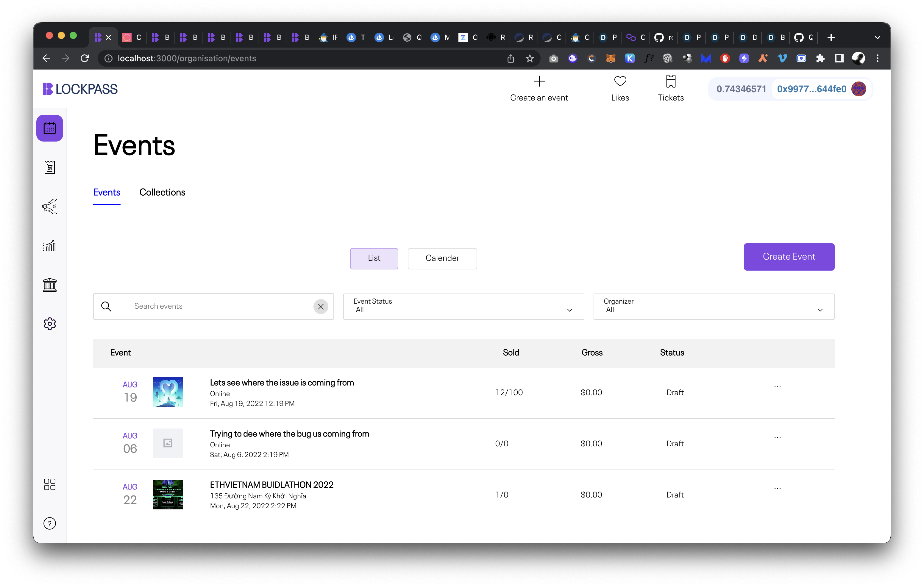Expand the Organizer dropdown

coord(713,306)
